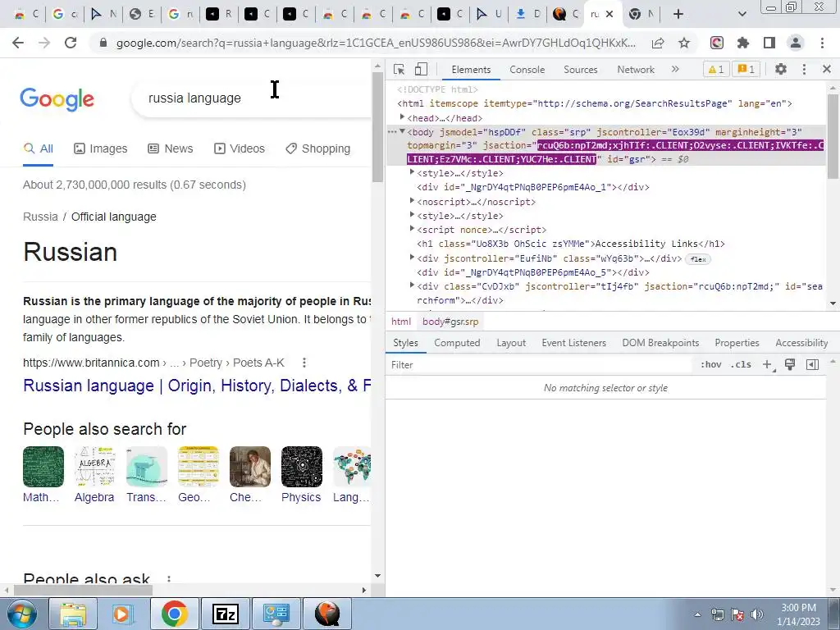The image size is (840, 630).
Task: Toggle the .cls element classes panel
Action: coord(742,365)
